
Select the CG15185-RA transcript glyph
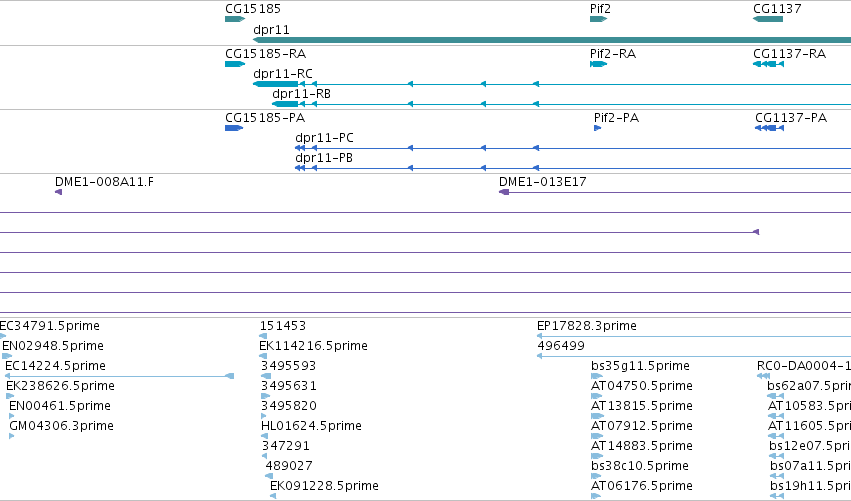point(235,64)
